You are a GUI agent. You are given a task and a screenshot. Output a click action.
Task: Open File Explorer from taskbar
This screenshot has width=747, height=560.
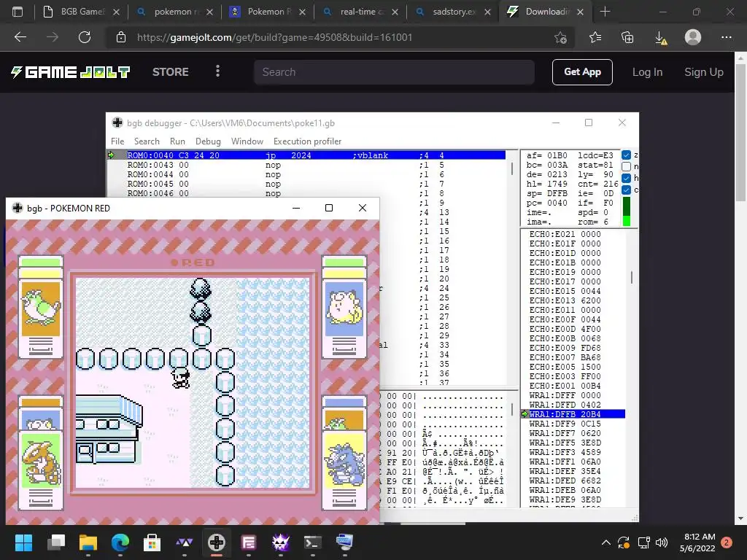pyautogui.click(x=88, y=542)
